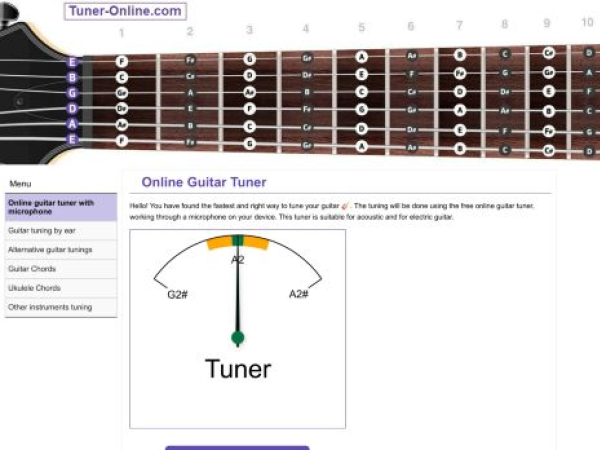Play the D note on fret 5 of A string
The height and width of the screenshot is (450, 600).
pyautogui.click(x=361, y=128)
